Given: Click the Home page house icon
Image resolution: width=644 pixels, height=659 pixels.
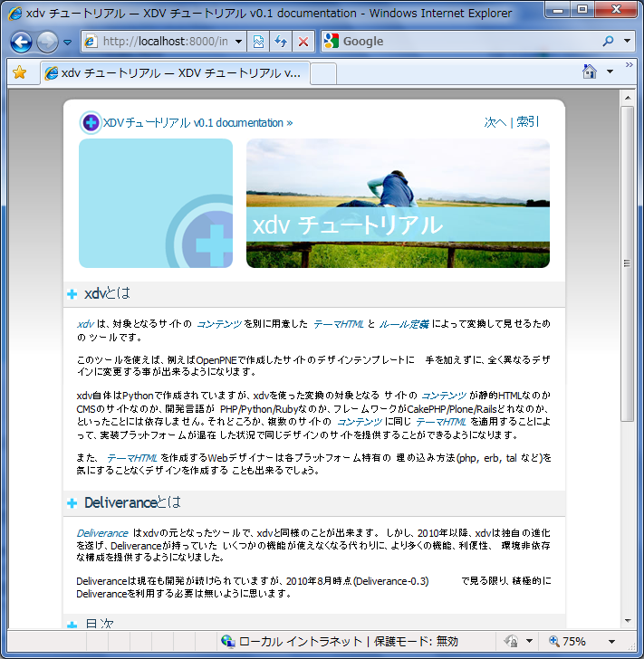Looking at the screenshot, I should tap(590, 72).
